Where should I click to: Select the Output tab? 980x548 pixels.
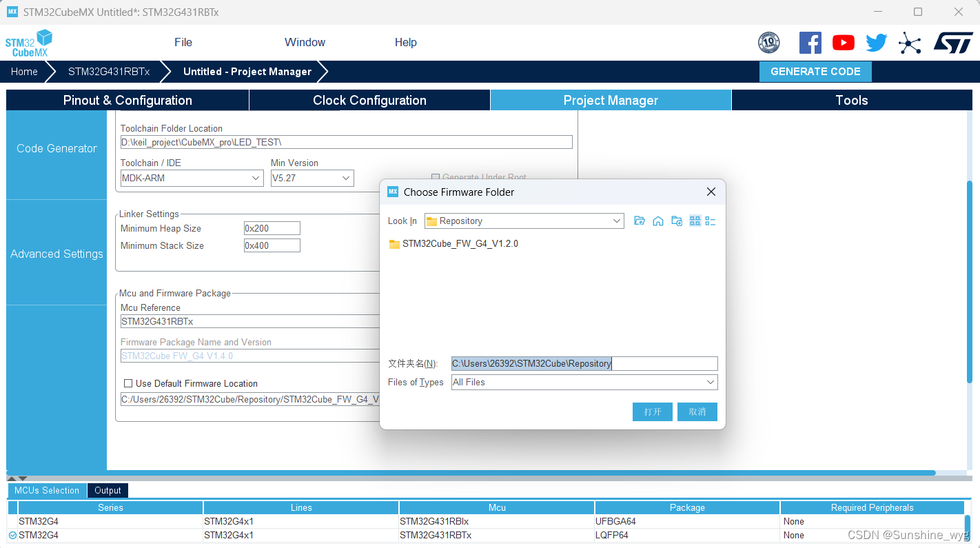(108, 490)
